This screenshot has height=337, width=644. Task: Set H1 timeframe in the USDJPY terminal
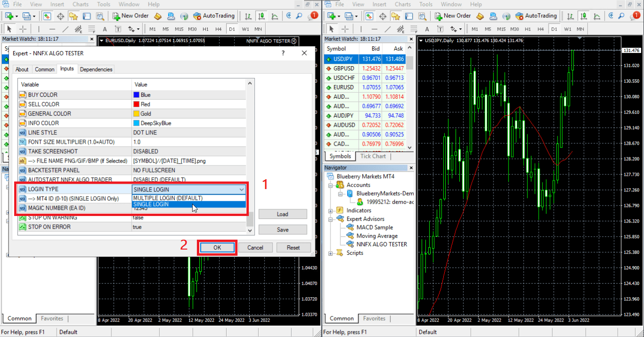[527, 29]
